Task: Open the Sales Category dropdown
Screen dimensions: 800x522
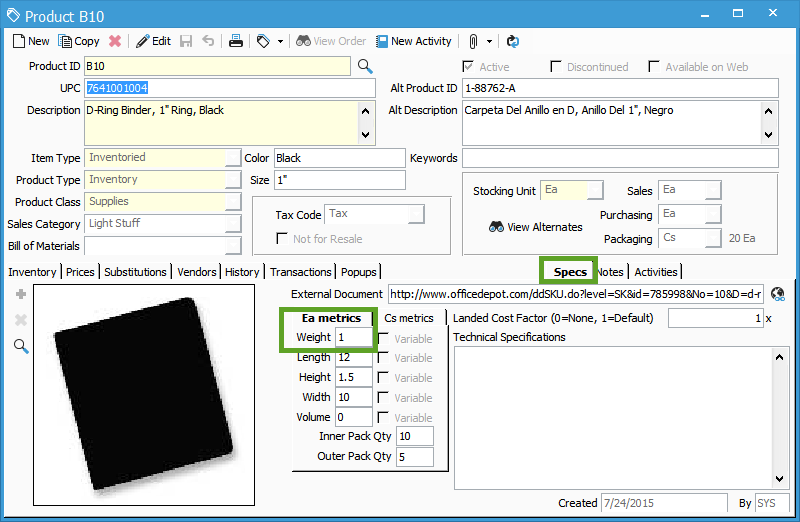Action: 233,223
